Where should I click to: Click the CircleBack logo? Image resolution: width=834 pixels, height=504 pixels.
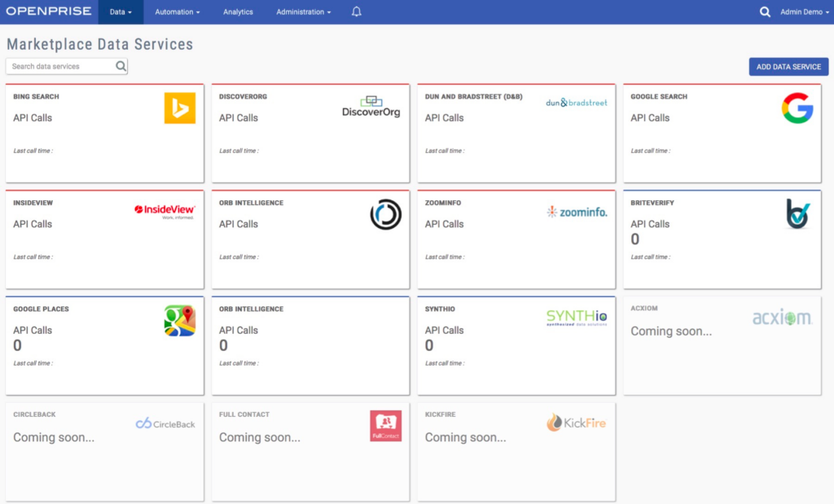click(165, 423)
